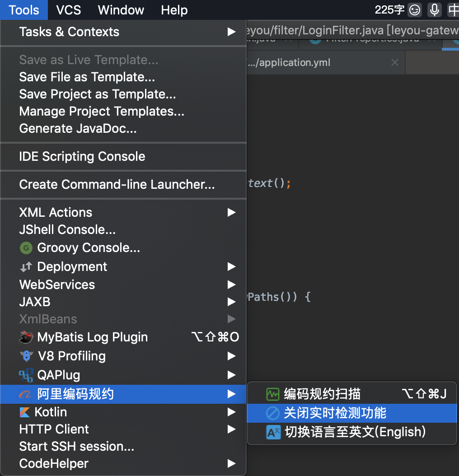Expand Kotlin submenu arrow
Screen dimensions: 459x476
[x=231, y=412]
